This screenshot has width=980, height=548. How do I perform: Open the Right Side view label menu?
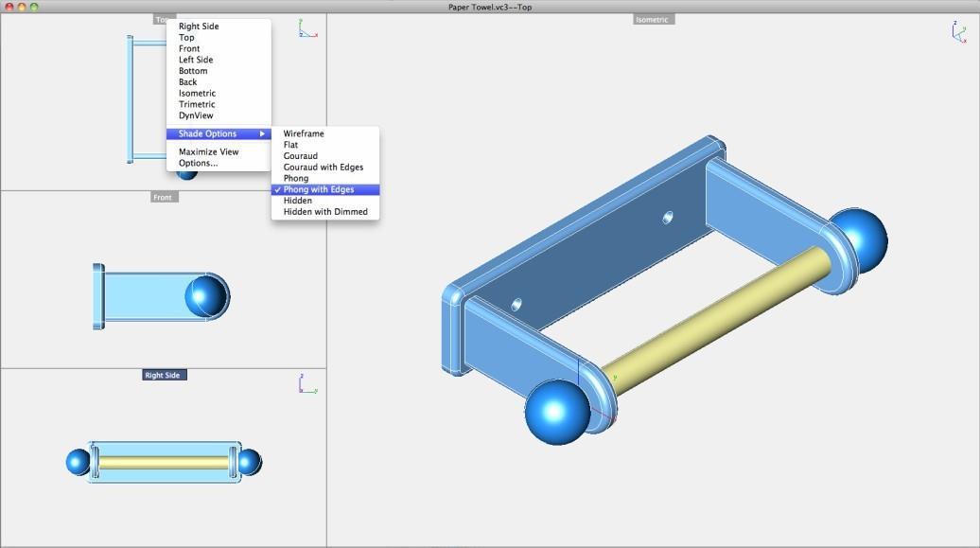tap(163, 375)
